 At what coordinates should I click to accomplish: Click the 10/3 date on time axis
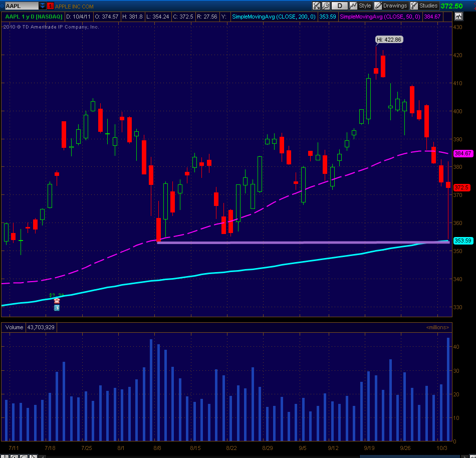pos(442,448)
